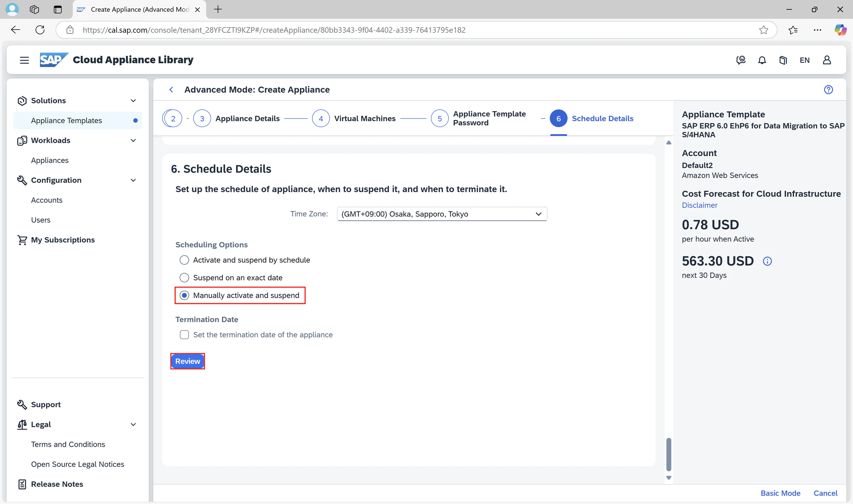Bookmark this page with the star icon

763,30
